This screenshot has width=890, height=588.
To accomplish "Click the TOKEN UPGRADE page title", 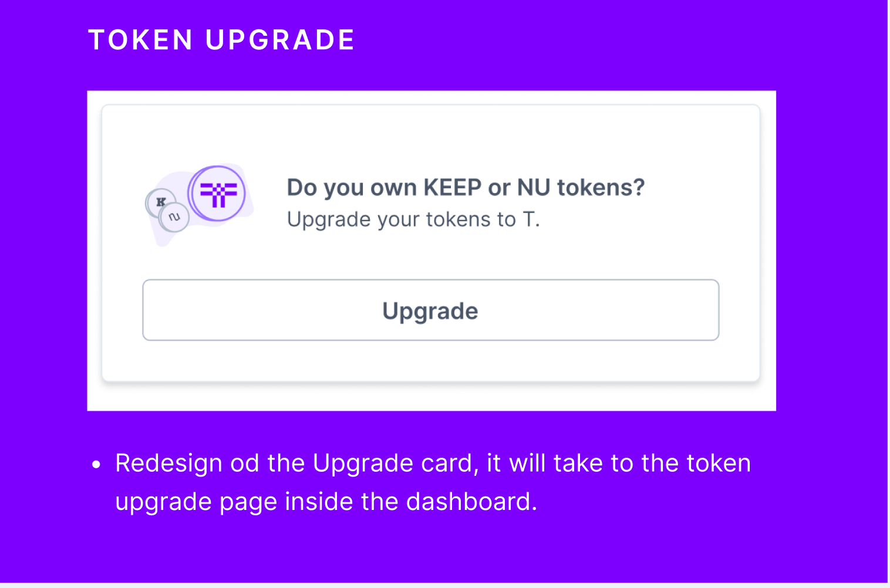I will (221, 39).
